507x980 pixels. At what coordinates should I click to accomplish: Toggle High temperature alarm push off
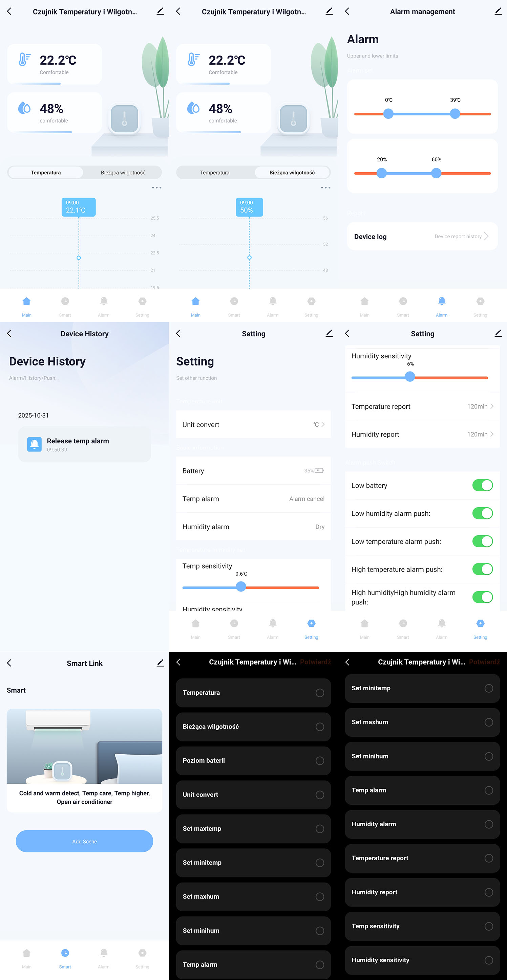tap(482, 569)
